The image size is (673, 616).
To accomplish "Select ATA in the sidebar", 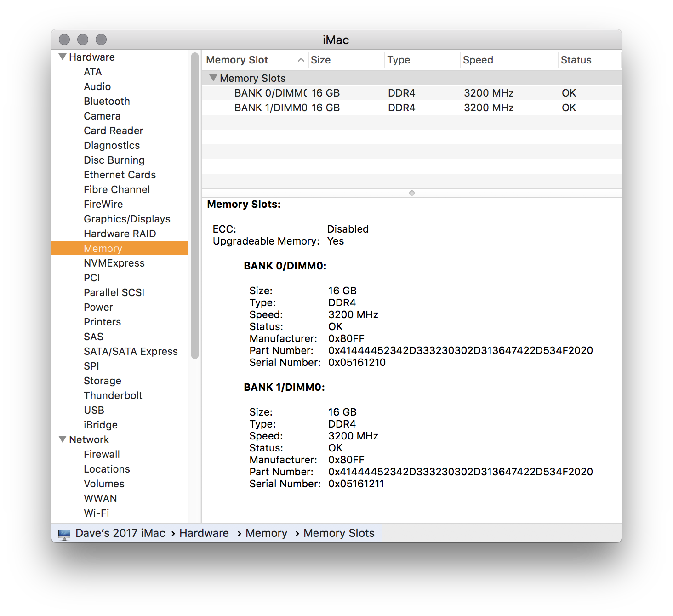I will [x=93, y=72].
